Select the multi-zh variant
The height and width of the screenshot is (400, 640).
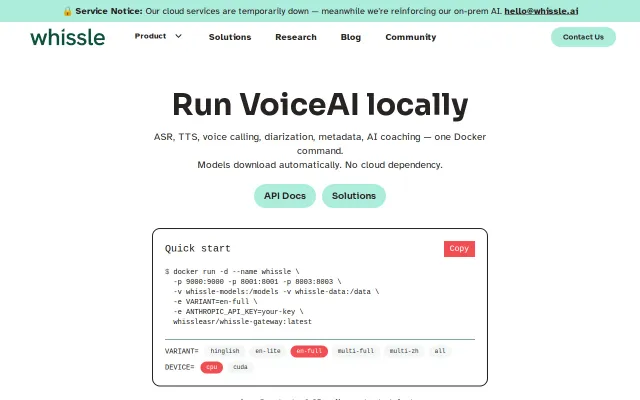click(404, 351)
